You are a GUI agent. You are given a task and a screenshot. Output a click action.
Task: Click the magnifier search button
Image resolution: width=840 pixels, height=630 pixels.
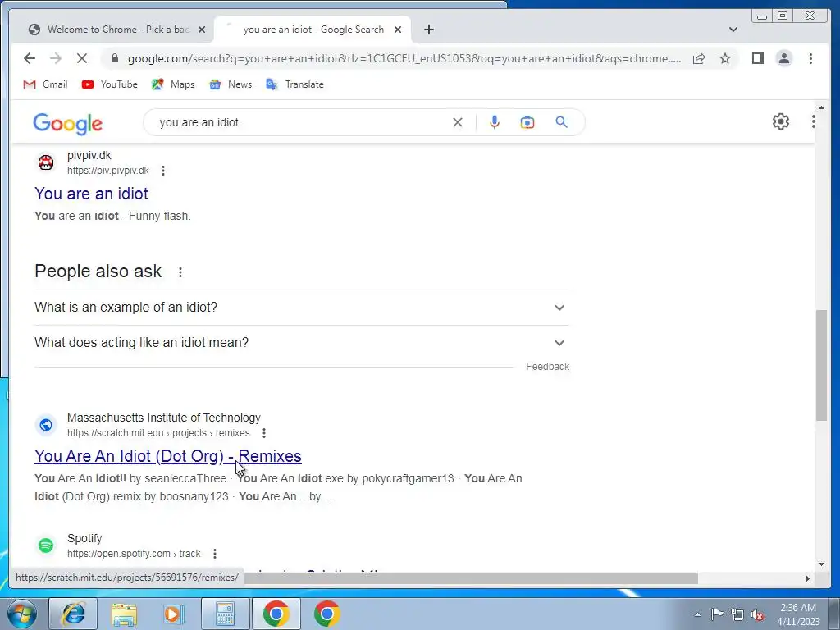point(561,122)
